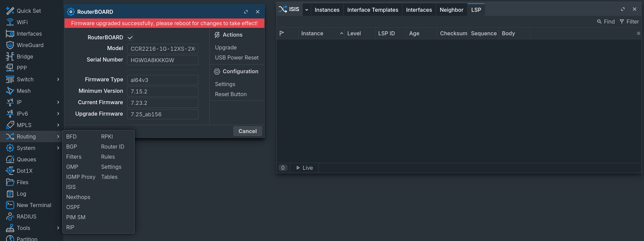The width and height of the screenshot is (644, 241).
Task: Click the PPP sidebar icon
Action: click(10, 68)
